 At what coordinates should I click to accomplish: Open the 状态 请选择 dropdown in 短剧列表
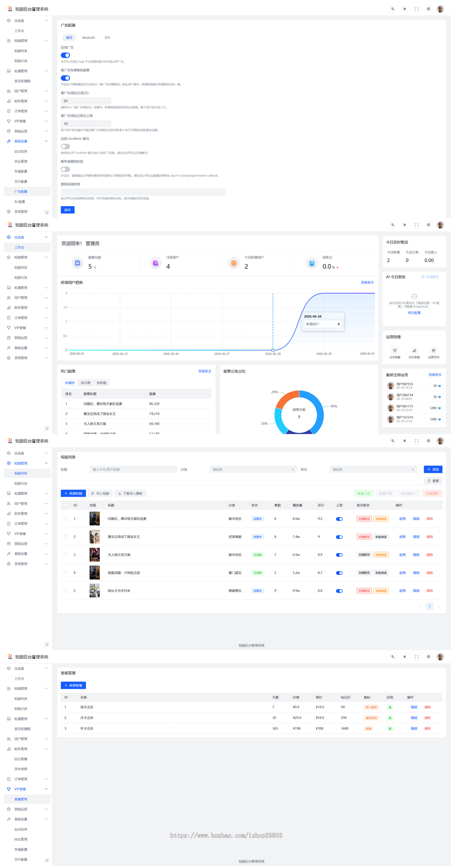tap(373, 470)
